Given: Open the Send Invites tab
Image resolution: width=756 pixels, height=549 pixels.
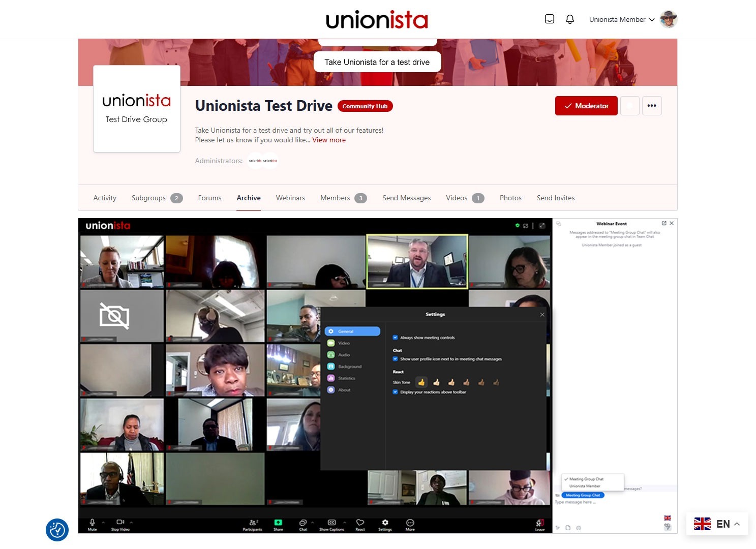Looking at the screenshot, I should tap(556, 198).
